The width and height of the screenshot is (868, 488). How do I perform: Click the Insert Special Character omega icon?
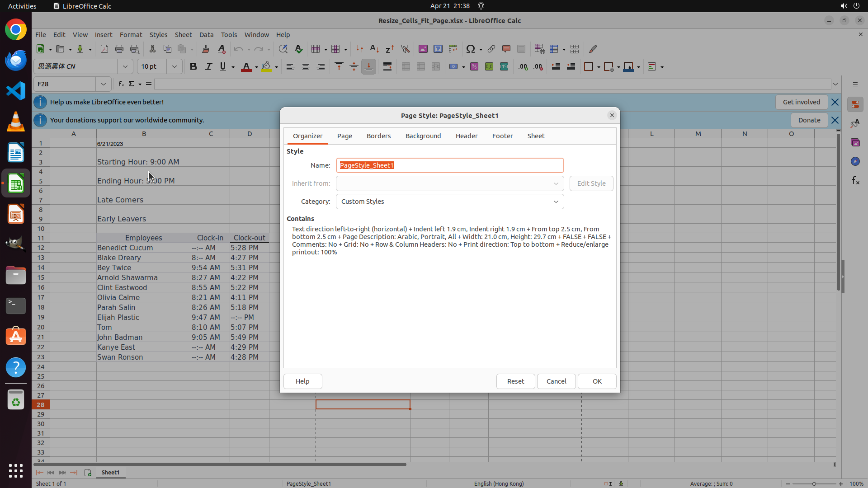click(471, 49)
